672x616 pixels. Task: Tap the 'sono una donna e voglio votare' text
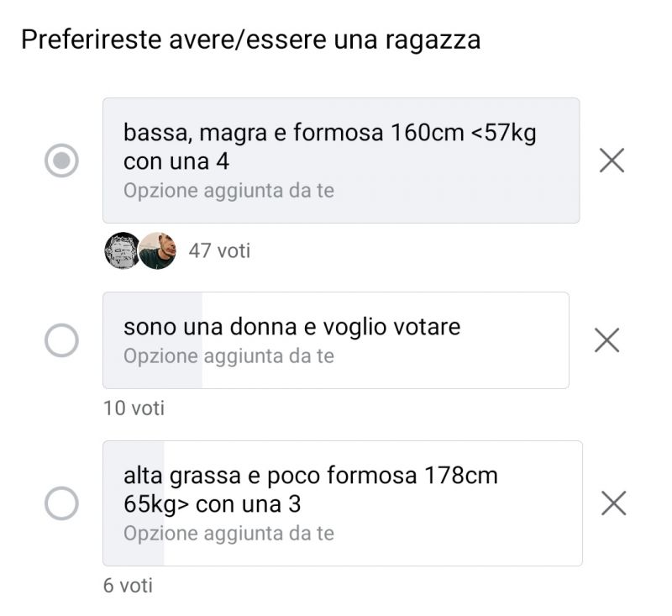click(291, 326)
